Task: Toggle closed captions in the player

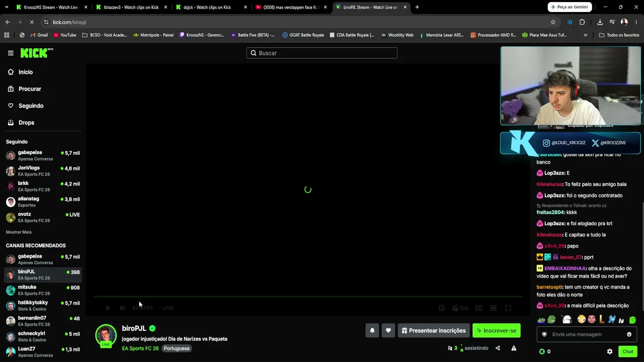Action: (x=478, y=308)
